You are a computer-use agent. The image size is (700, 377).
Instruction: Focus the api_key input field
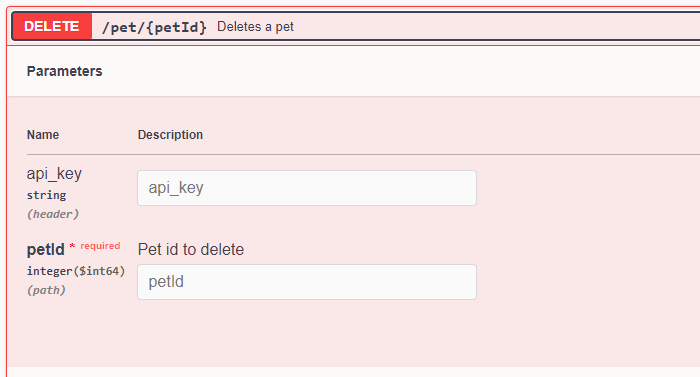[x=307, y=188]
